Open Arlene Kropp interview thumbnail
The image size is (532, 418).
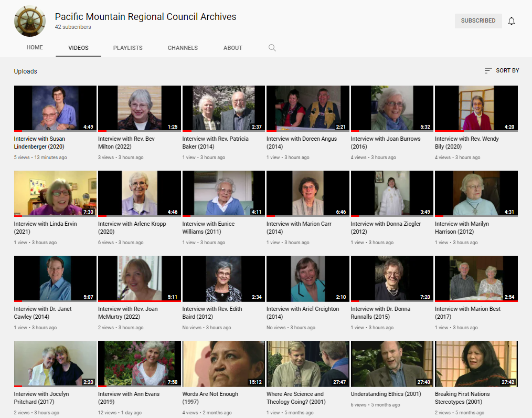pyautogui.click(x=140, y=194)
